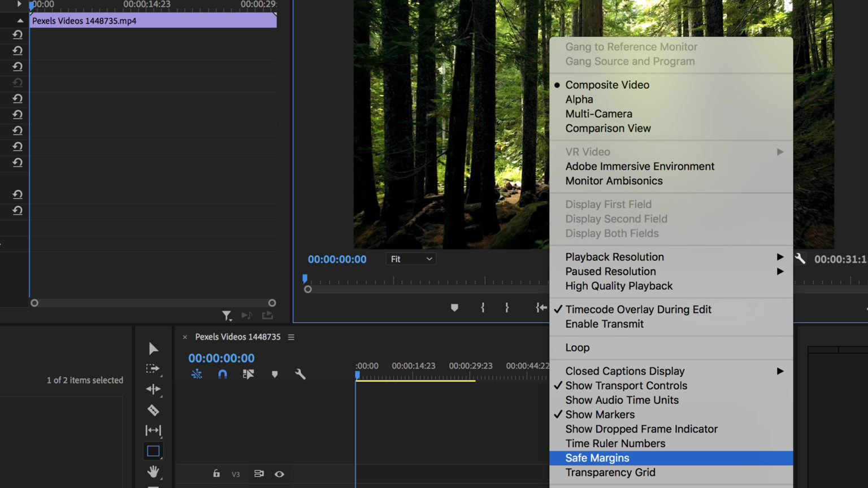This screenshot has height=488, width=868.
Task: Select the Pexels Videos 1448735.mp4 clip
Action: pos(153,20)
